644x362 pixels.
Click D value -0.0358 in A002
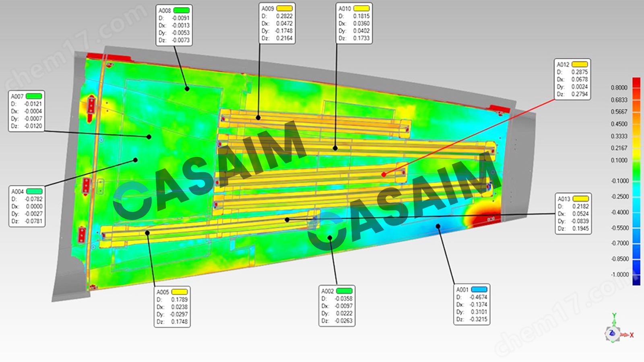(x=343, y=299)
